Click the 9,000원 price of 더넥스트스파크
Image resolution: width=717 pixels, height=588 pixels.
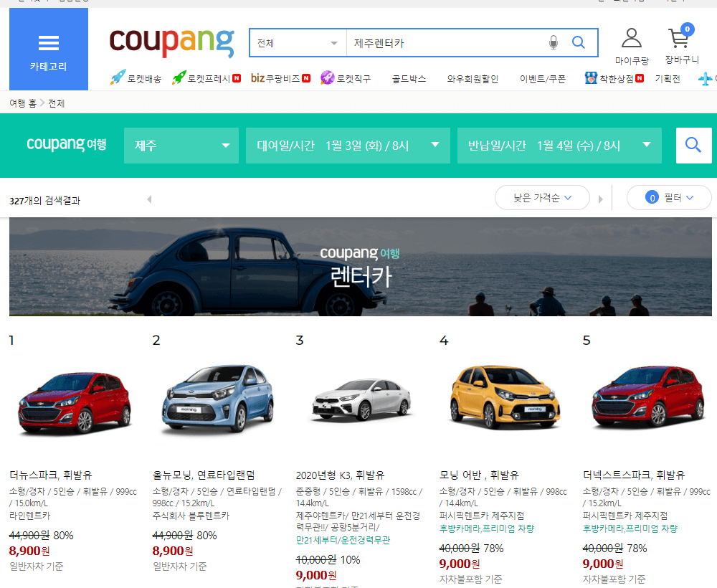coord(603,564)
